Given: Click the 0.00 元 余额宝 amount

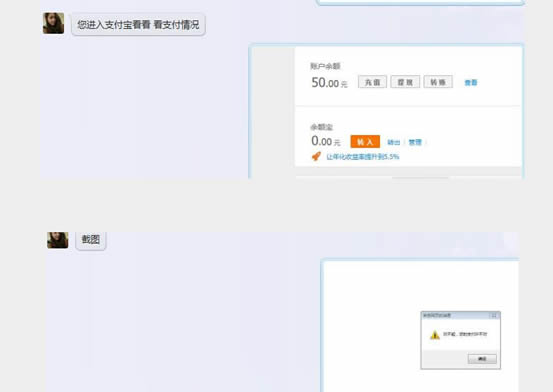Looking at the screenshot, I should pyautogui.click(x=326, y=141).
